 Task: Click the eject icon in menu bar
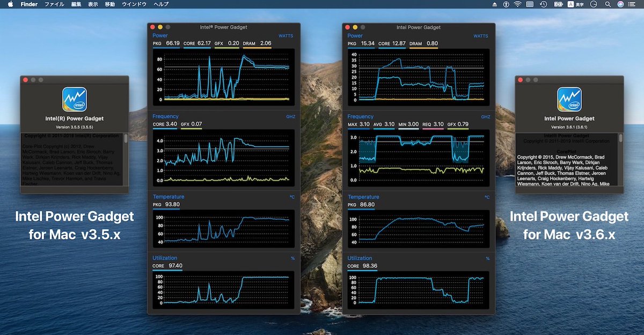(x=494, y=4)
